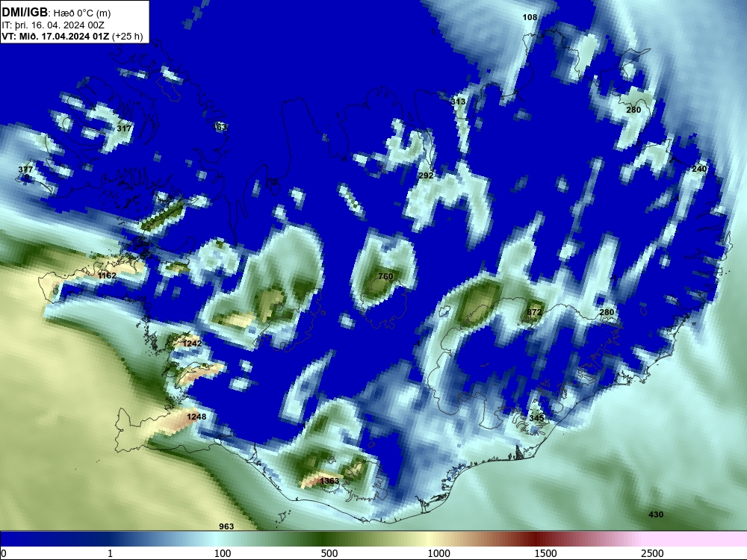Image resolution: width=747 pixels, height=560 pixels.
Task: Click the legend label 2500
Action: point(652,553)
